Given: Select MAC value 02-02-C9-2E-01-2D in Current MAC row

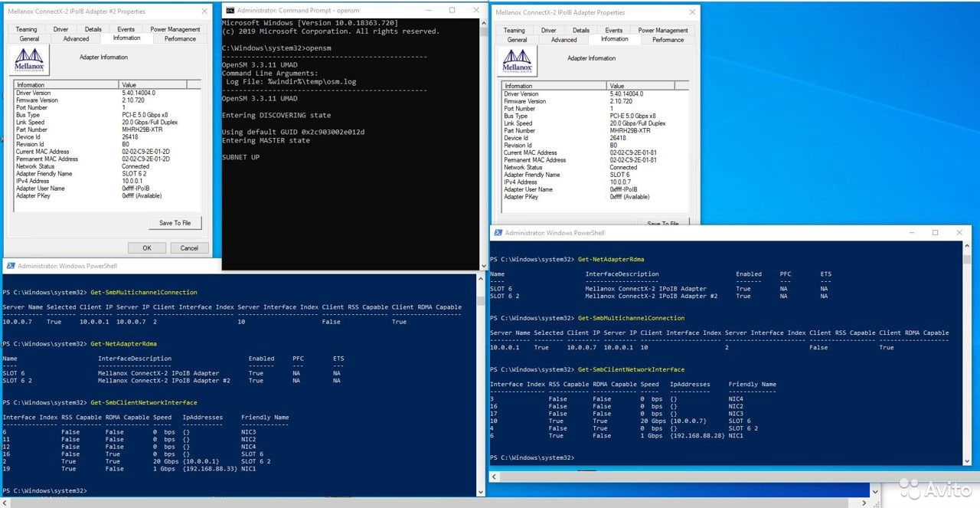Looking at the screenshot, I should [x=145, y=152].
